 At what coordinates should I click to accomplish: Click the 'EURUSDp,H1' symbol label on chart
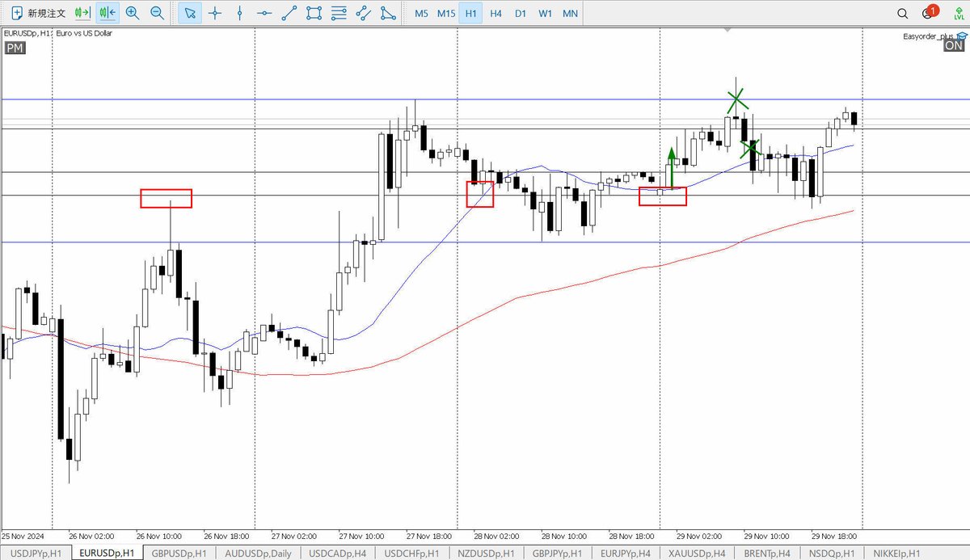[26, 33]
